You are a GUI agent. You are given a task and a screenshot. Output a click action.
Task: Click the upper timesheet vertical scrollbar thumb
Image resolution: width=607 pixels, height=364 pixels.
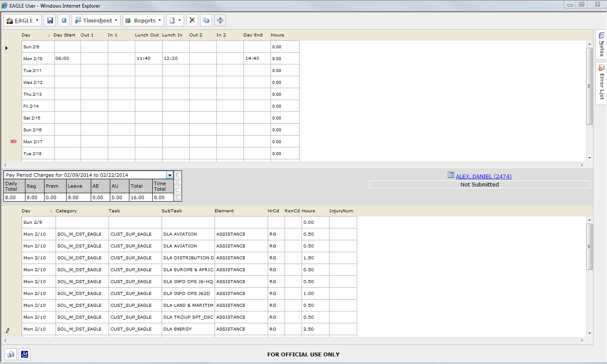(x=589, y=86)
